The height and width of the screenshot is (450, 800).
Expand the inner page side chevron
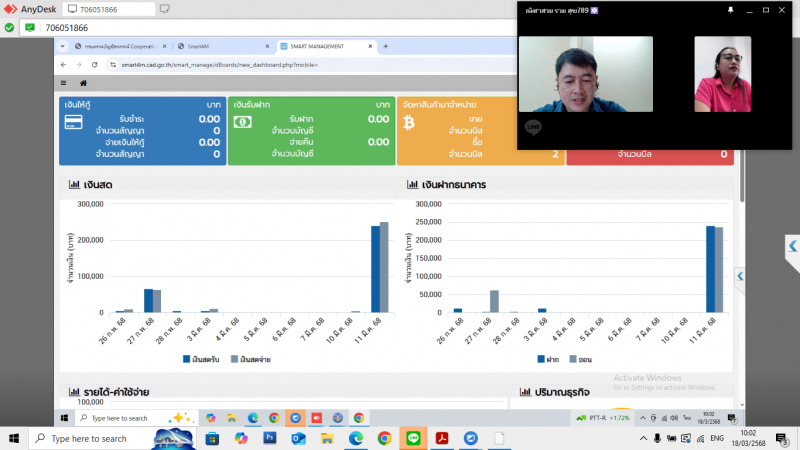[x=740, y=276]
